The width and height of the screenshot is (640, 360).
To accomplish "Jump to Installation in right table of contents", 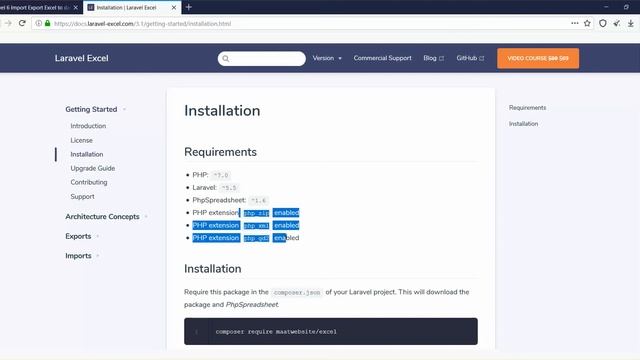I will (523, 124).
